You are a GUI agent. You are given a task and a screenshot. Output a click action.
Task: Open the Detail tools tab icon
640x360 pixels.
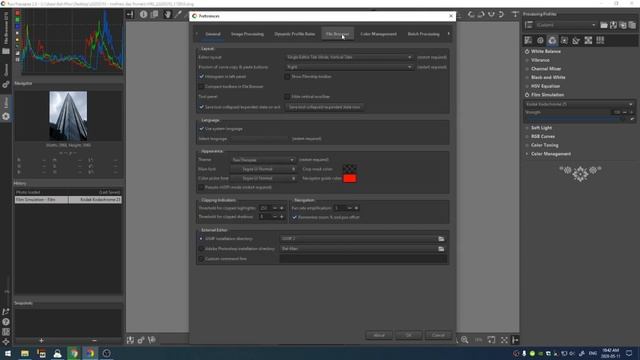[x=540, y=40]
